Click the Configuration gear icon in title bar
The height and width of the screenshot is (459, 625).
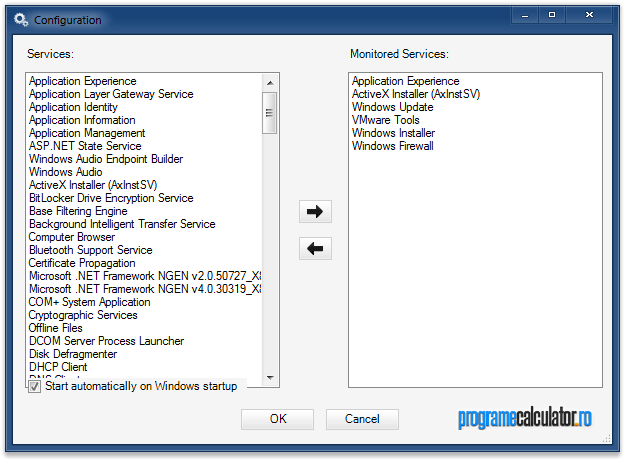pyautogui.click(x=21, y=20)
